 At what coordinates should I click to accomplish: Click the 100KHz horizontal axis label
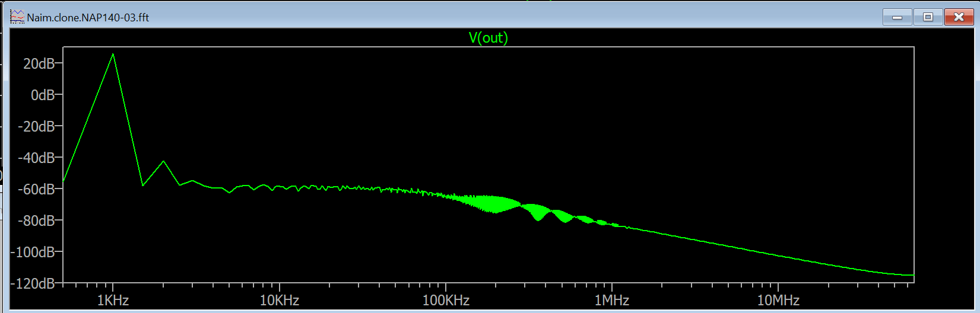pyautogui.click(x=446, y=300)
